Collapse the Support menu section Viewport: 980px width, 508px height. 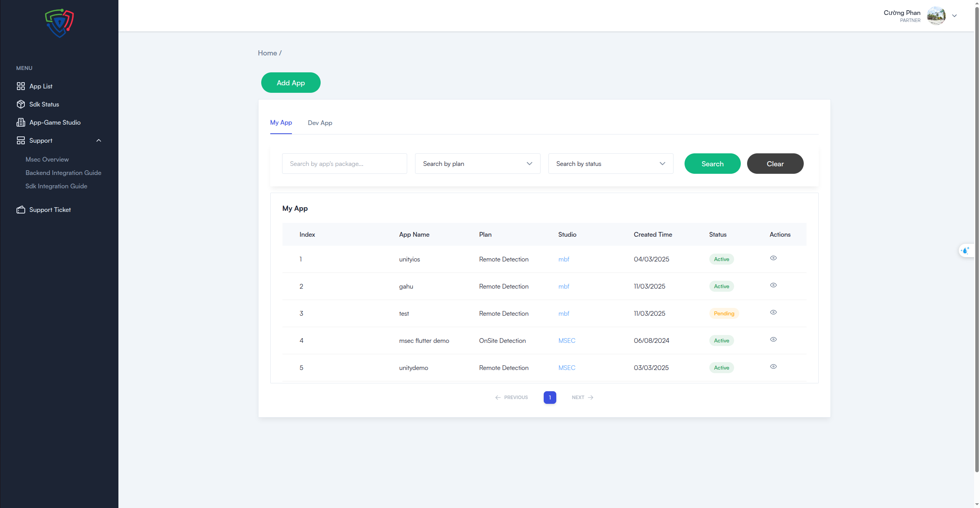(99, 140)
